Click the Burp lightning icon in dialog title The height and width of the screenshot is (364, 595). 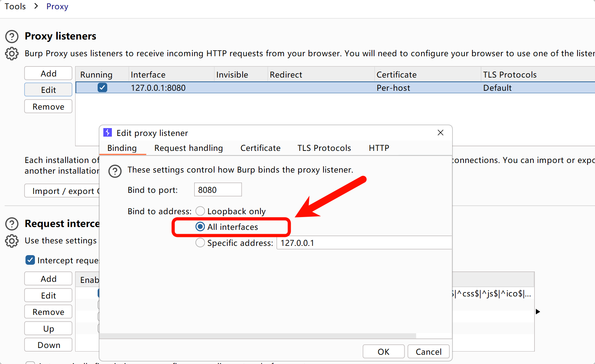coord(108,133)
